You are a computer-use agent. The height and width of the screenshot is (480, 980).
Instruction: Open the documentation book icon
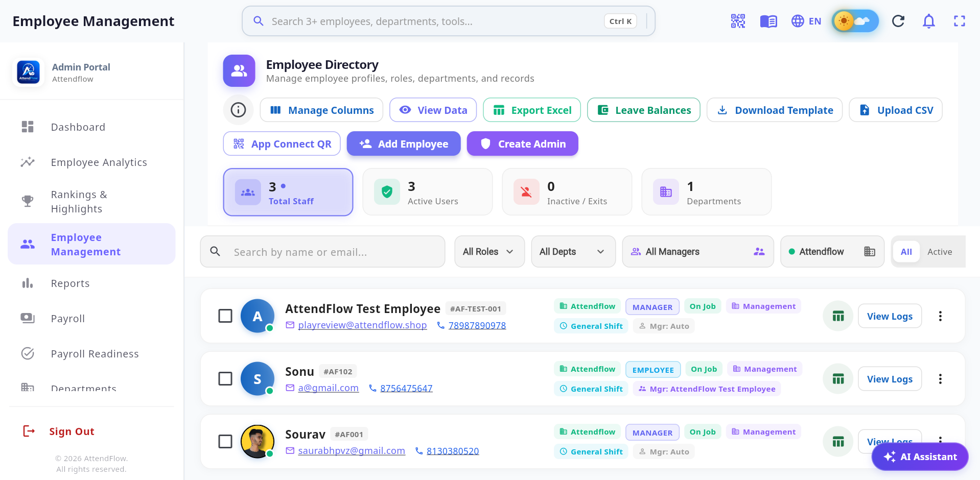[768, 21]
